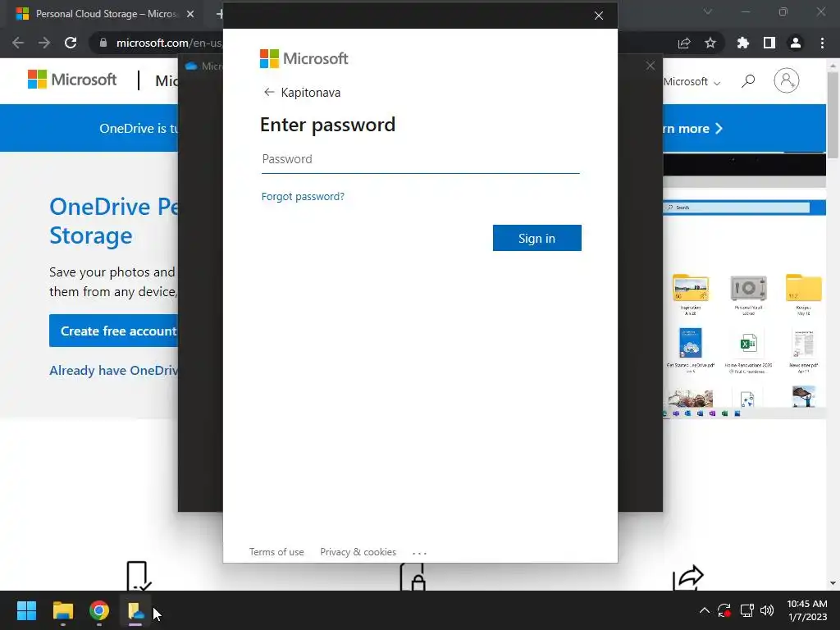Click OneDrive setup taskbar icon
The width and height of the screenshot is (840, 630).
(135, 610)
